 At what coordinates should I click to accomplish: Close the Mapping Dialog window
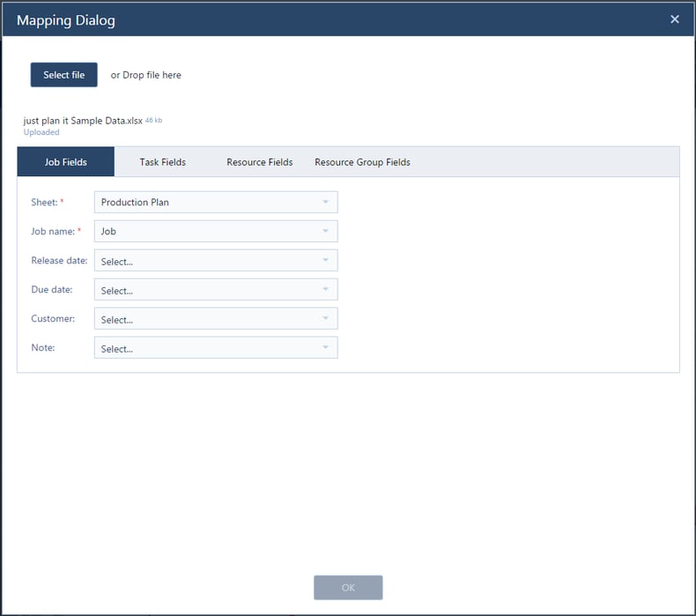(x=675, y=19)
